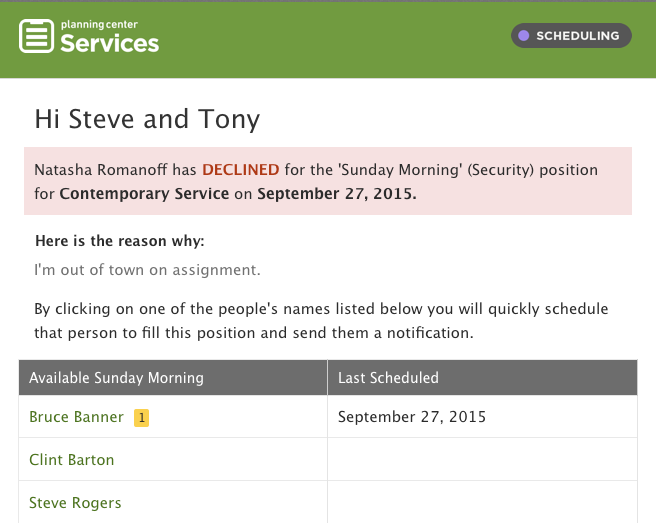The height and width of the screenshot is (523, 656).
Task: Open the SCHEDULING badge in the header
Action: click(x=571, y=36)
